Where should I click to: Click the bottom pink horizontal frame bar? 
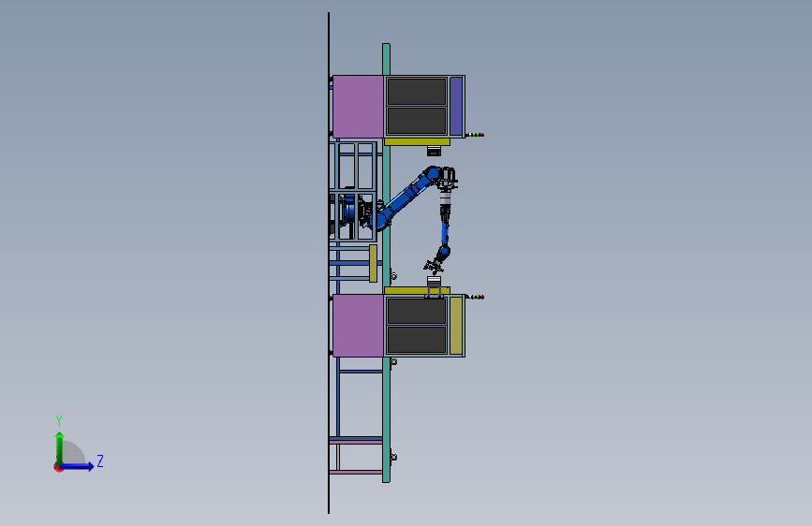356,472
